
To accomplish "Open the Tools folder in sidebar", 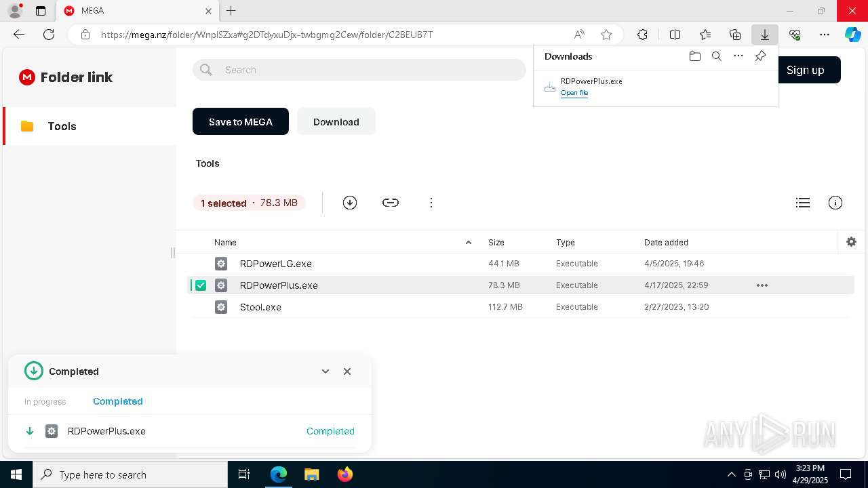I will (90, 126).
